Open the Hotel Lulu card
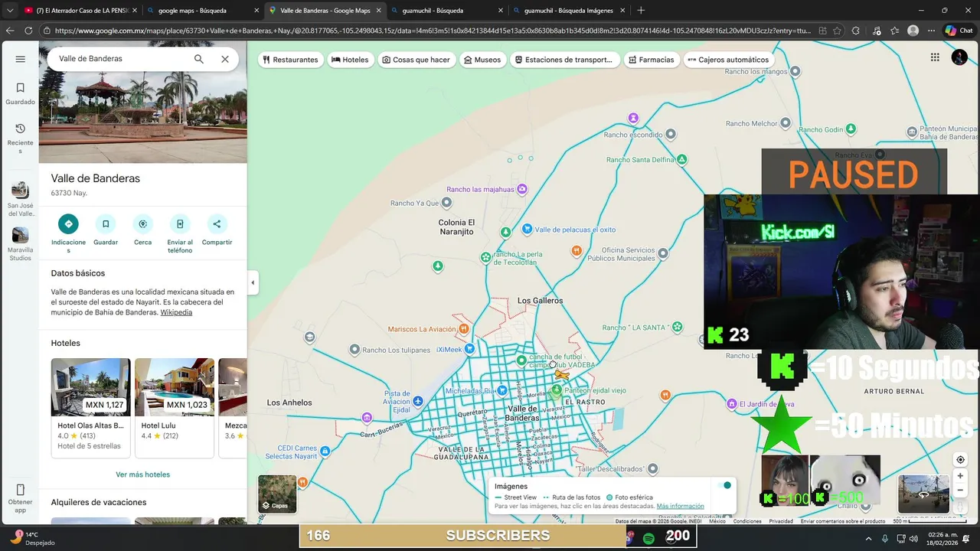 click(175, 407)
